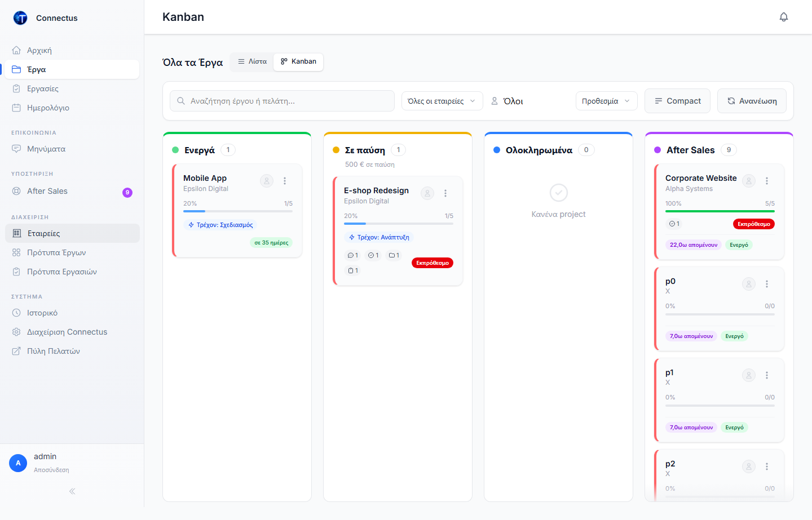The width and height of the screenshot is (812, 520).
Task: Open Μηνύματα in sidebar
Action: click(72, 149)
